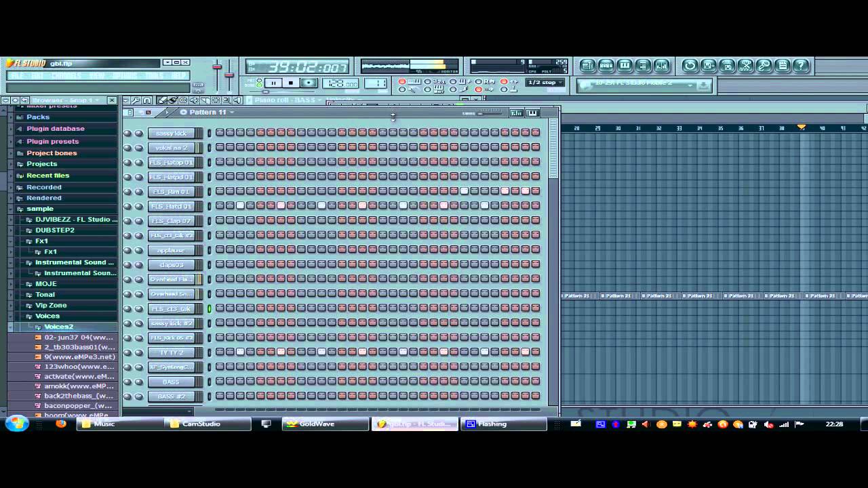
Task: Toggle first step of vokal aa 2 channel
Action: click(x=220, y=147)
